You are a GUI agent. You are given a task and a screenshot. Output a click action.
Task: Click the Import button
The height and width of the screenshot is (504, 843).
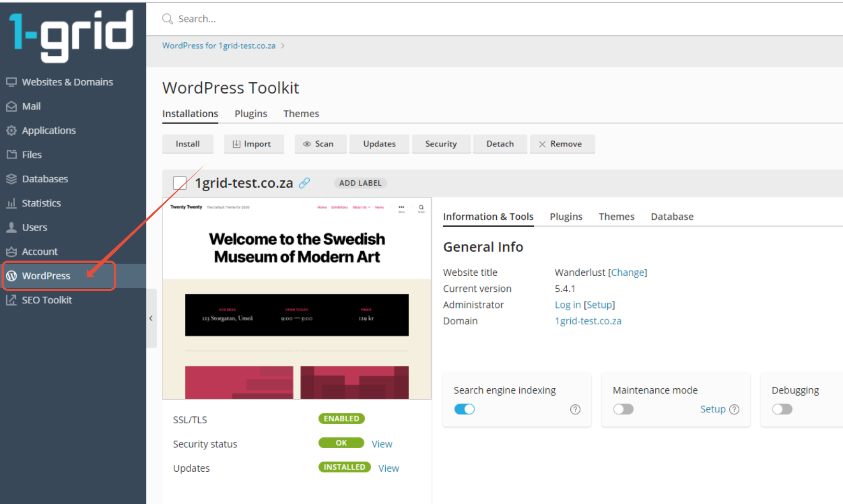254,144
